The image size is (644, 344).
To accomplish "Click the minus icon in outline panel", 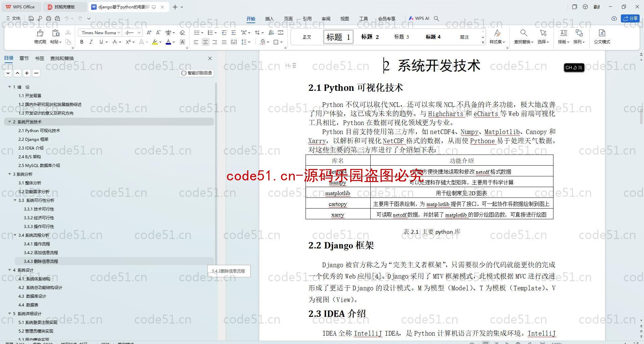I will pyautogui.click(x=36, y=73).
